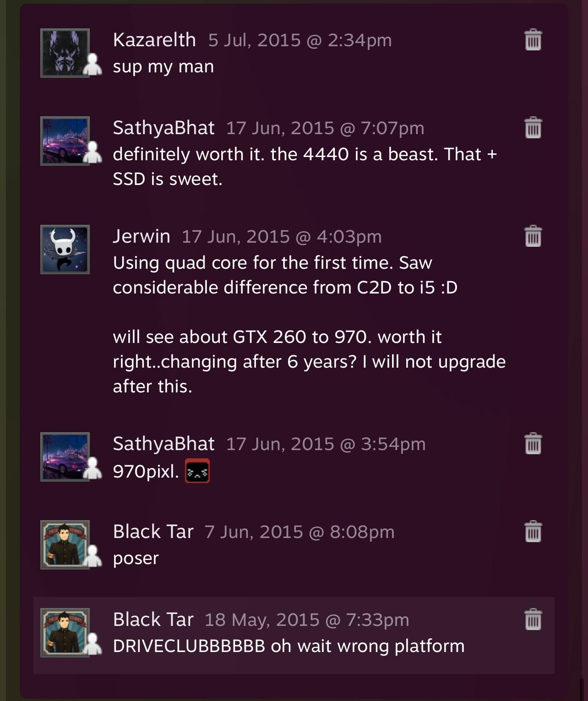Viewport: 588px width, 701px height.
Task: Delete Black Tar's "poser" comment
Action: click(533, 531)
